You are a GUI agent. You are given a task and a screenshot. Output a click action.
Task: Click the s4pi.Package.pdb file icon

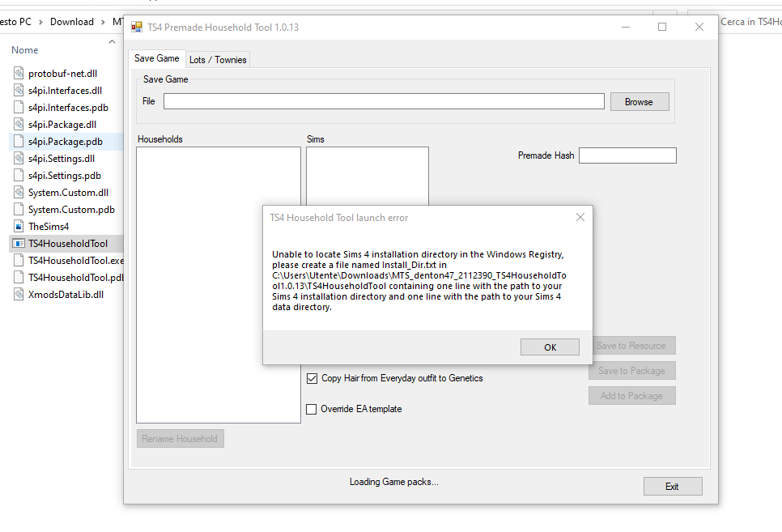click(x=19, y=141)
